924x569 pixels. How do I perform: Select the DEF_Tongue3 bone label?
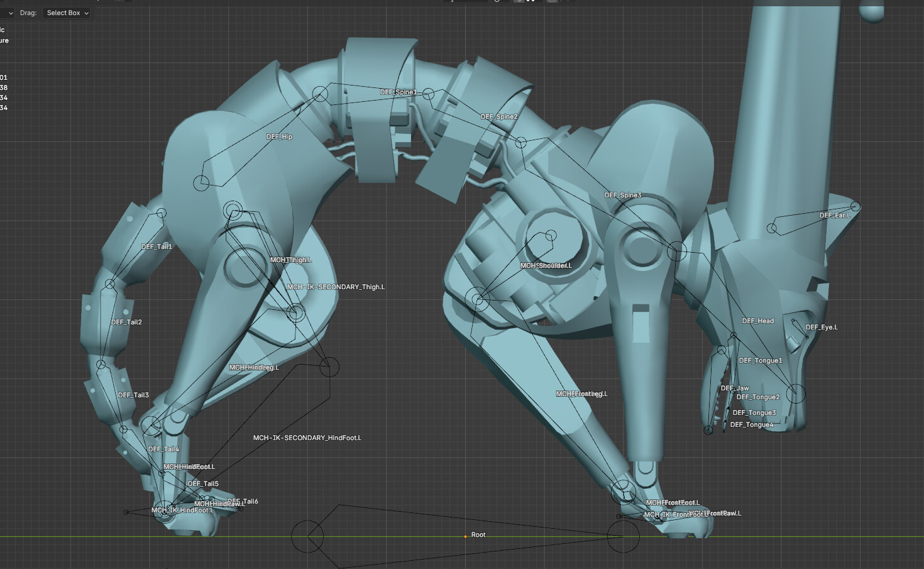(754, 412)
